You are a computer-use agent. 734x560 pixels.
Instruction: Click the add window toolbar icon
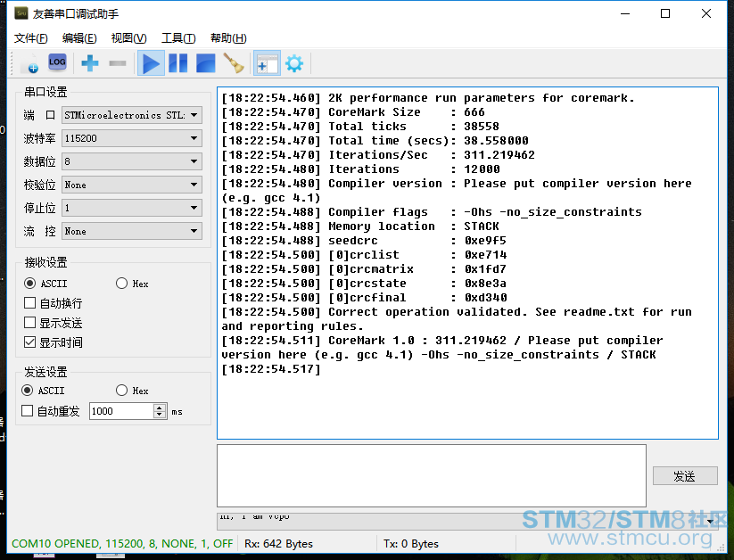[x=267, y=63]
